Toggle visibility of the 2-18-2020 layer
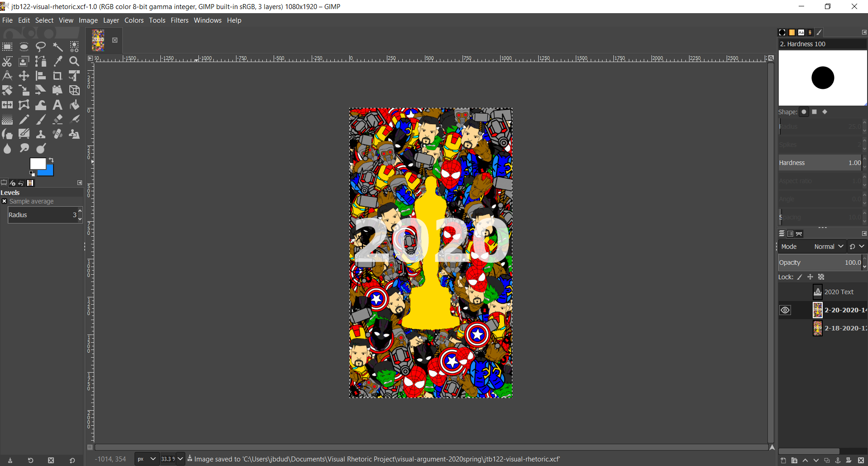 click(785, 328)
